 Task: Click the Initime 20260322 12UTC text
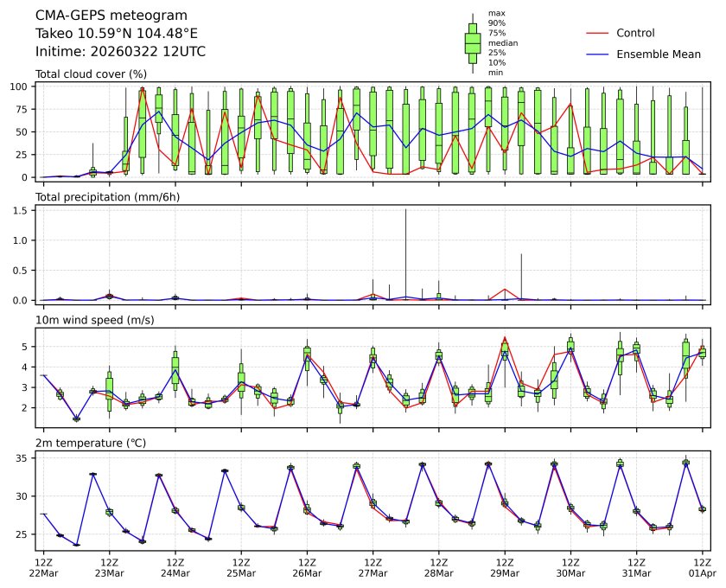click(120, 51)
